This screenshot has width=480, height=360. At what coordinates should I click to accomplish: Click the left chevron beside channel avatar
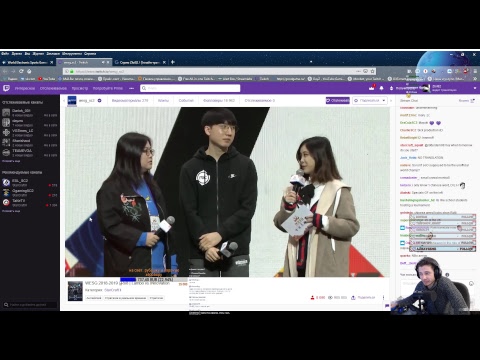point(64,100)
